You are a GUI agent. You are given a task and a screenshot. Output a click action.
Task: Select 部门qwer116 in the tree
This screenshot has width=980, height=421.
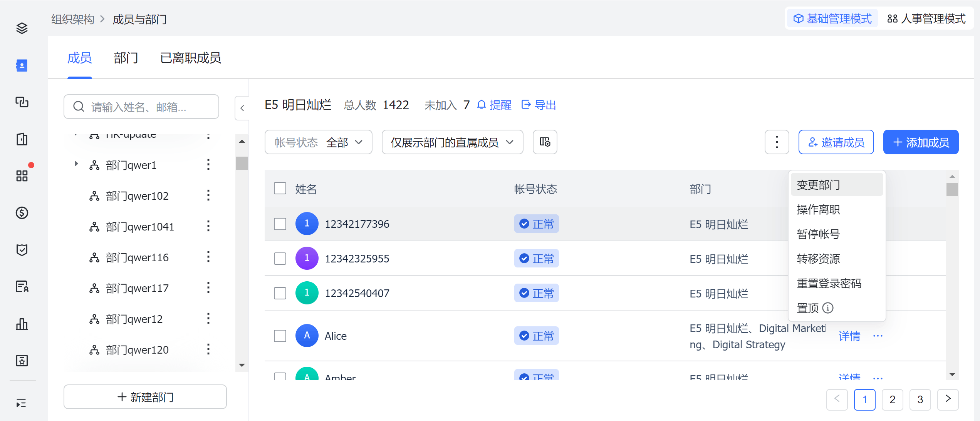[137, 257]
